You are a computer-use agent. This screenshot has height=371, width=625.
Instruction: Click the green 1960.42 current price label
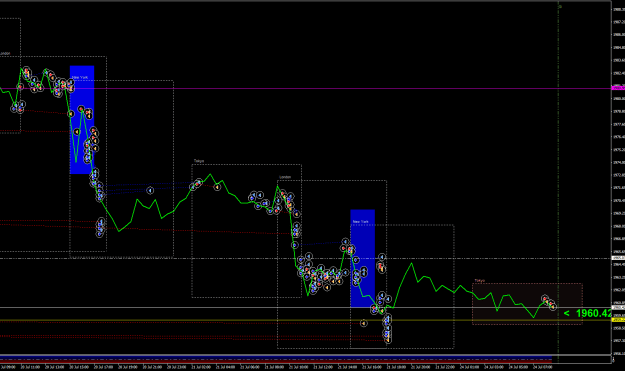tap(593, 313)
